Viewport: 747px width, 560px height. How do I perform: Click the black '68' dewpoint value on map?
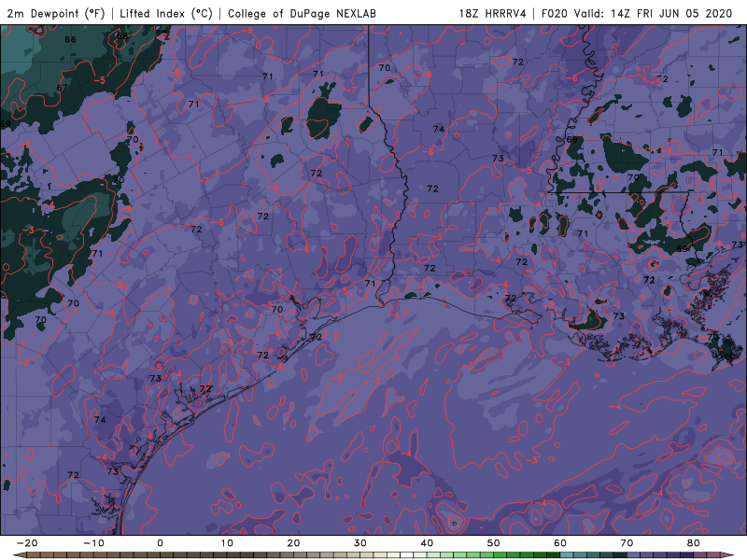[x=122, y=35]
